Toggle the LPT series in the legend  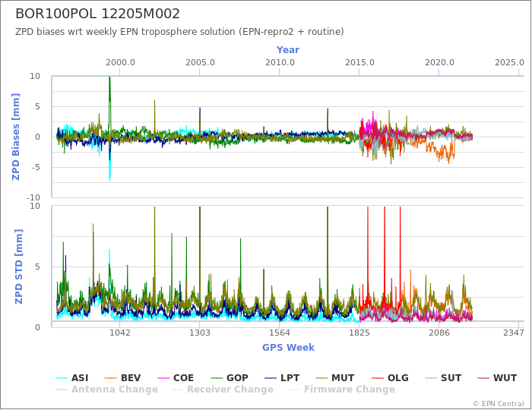click(x=282, y=378)
